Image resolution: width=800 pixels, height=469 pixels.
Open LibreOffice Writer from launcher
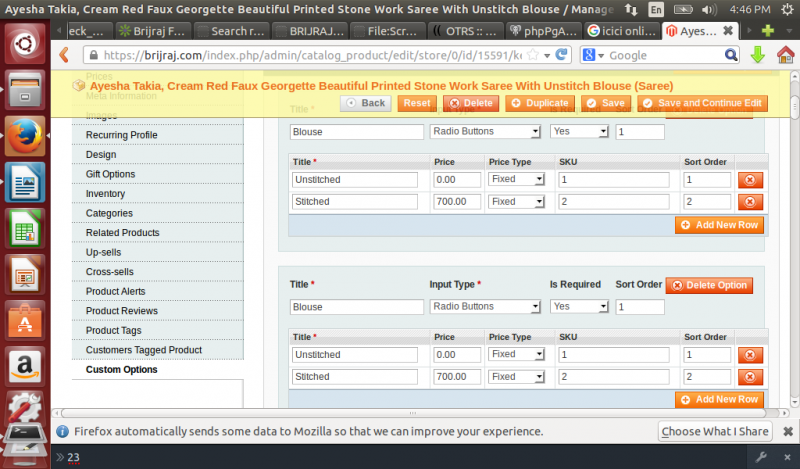(24, 183)
